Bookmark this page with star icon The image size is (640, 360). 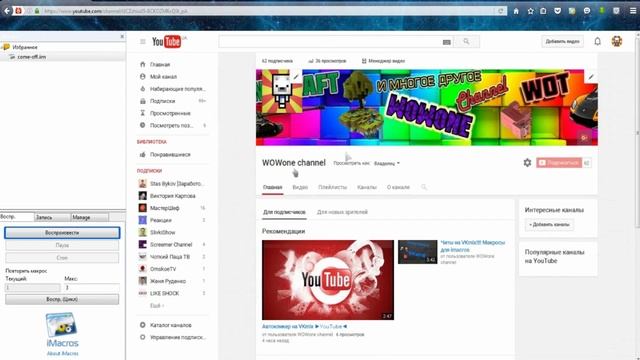[x=530, y=11]
